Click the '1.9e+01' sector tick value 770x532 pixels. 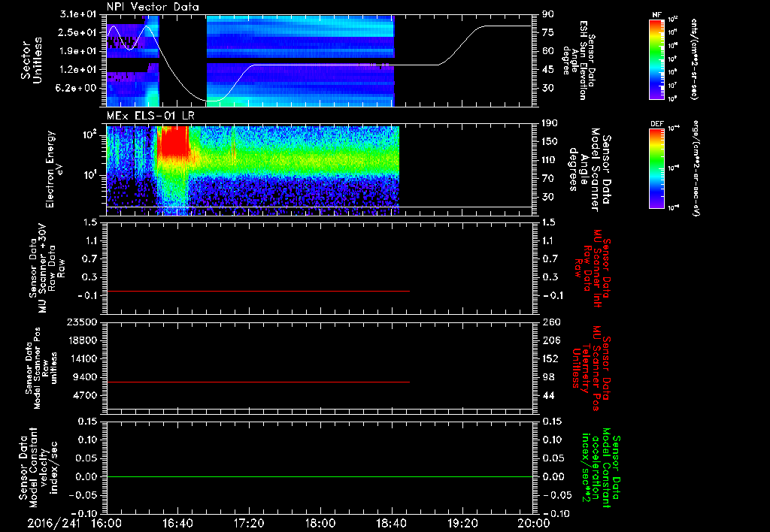[78, 51]
